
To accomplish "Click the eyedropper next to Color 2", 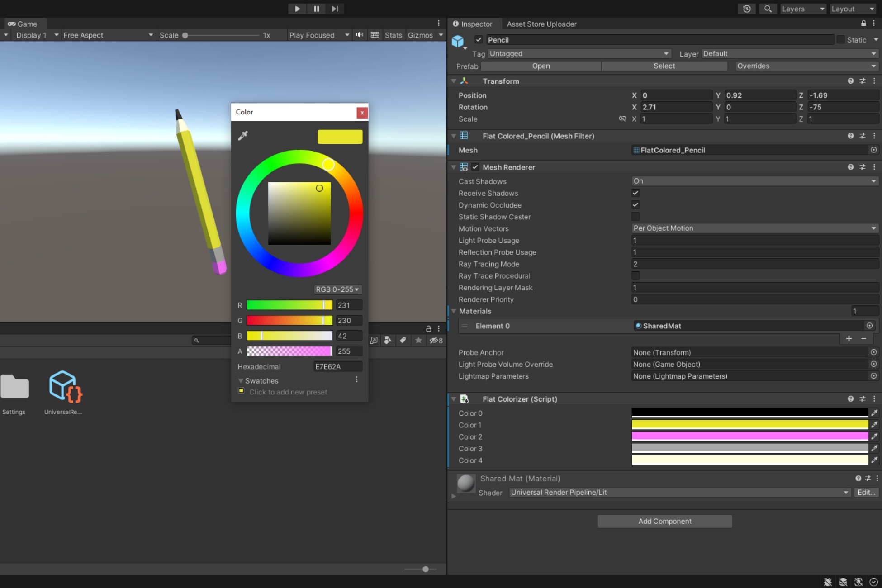I will [x=875, y=436].
